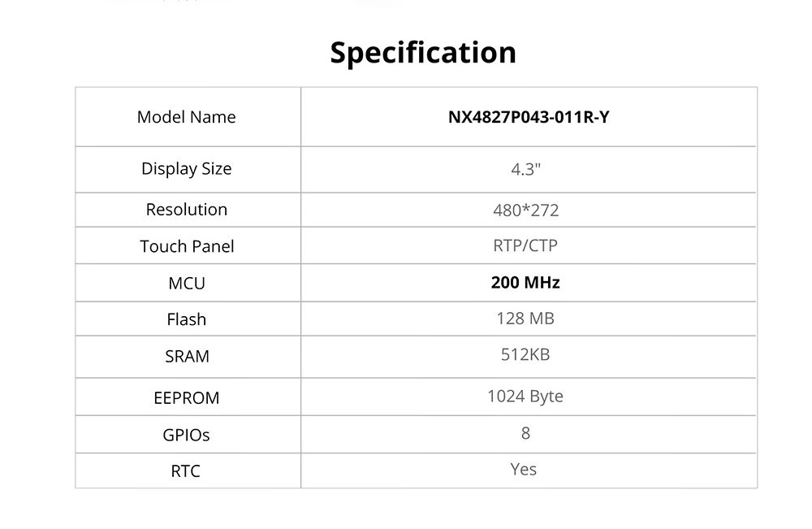Click the GPIOs row label

[x=186, y=436]
